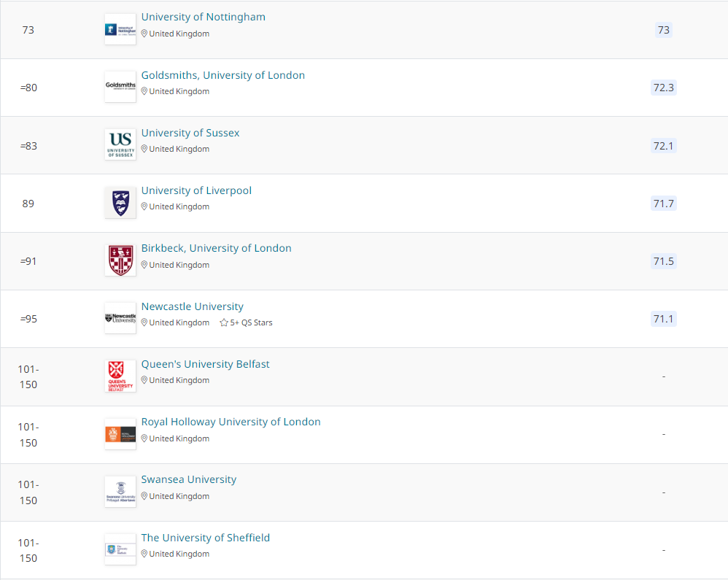Screen dimensions: 728x580
Task: Visit the University of Sussex link
Action: (190, 133)
